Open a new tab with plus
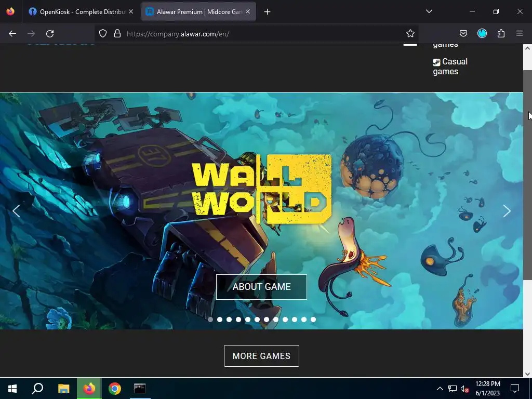The height and width of the screenshot is (399, 532). coord(268,12)
